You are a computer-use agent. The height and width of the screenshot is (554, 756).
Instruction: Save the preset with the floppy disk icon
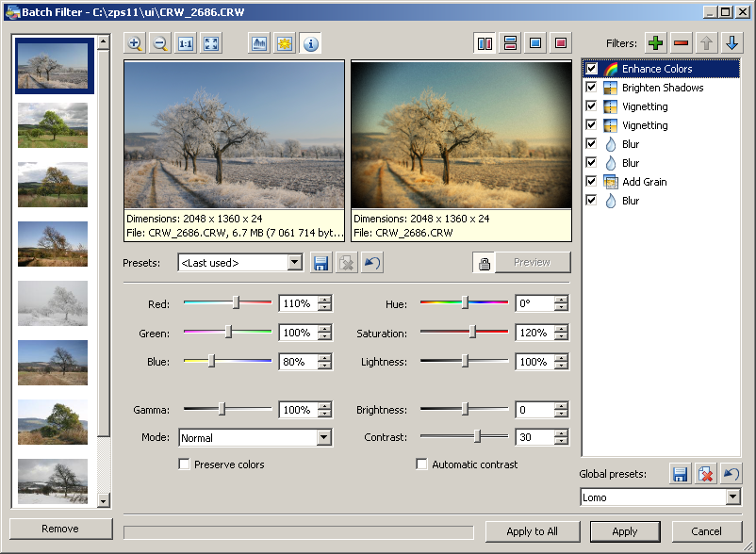(321, 263)
